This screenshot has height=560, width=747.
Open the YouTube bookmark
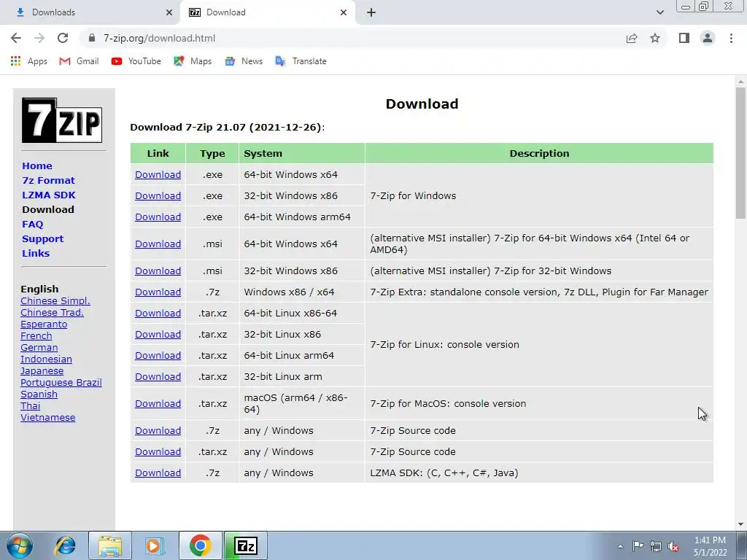[x=136, y=61]
